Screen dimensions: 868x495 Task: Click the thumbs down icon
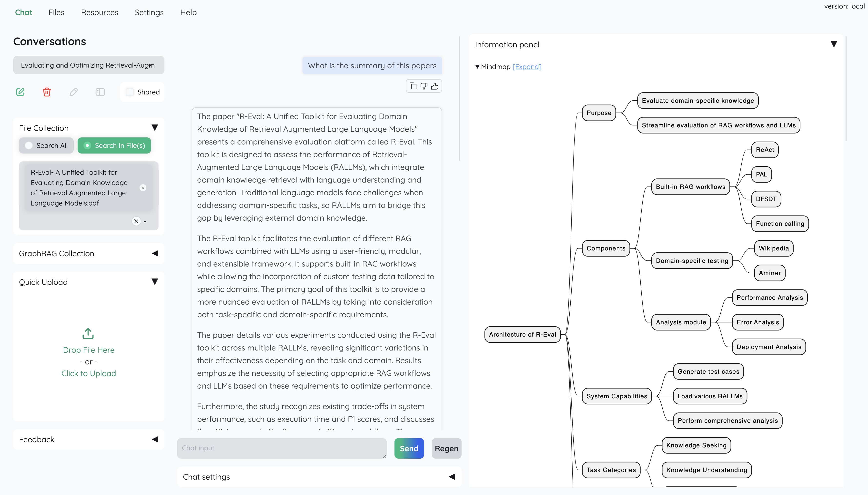click(424, 86)
